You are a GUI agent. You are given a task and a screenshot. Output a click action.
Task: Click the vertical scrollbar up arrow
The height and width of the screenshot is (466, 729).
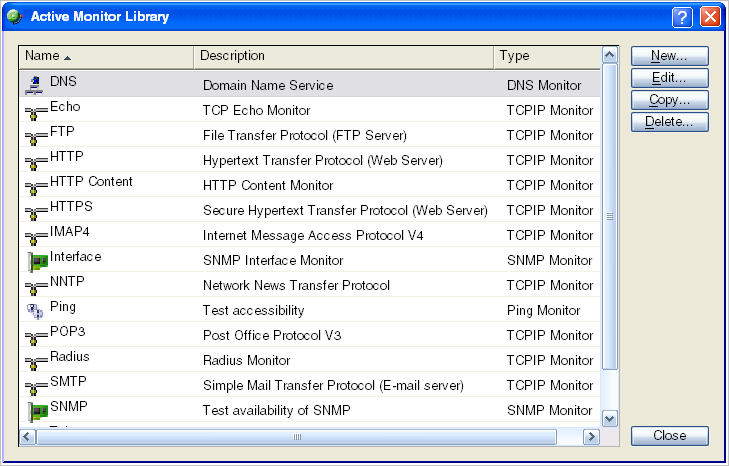[x=610, y=55]
